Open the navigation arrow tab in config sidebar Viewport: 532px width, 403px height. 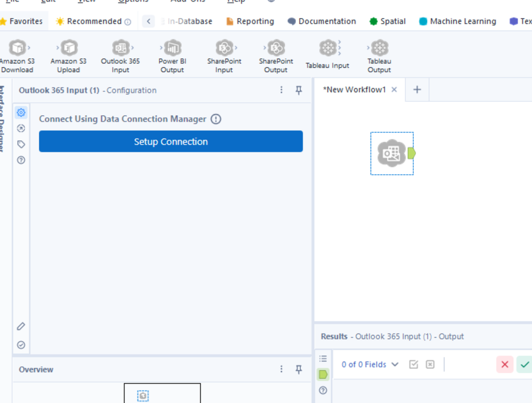tap(21, 128)
